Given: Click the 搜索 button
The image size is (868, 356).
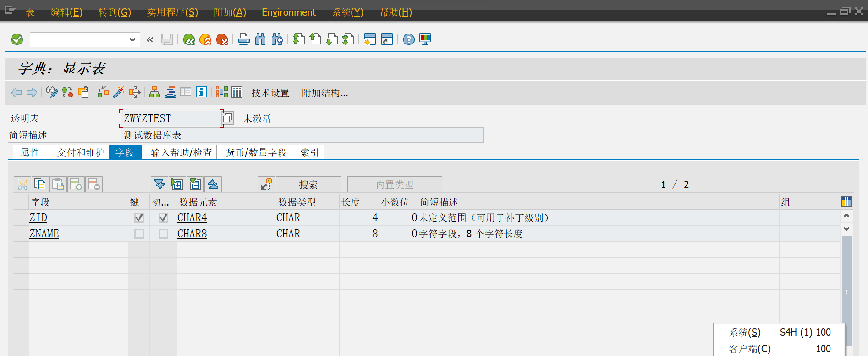Looking at the screenshot, I should [308, 184].
